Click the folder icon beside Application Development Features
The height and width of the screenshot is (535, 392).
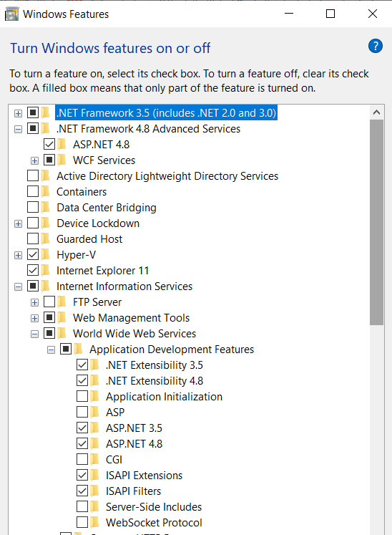pyautogui.click(x=78, y=349)
